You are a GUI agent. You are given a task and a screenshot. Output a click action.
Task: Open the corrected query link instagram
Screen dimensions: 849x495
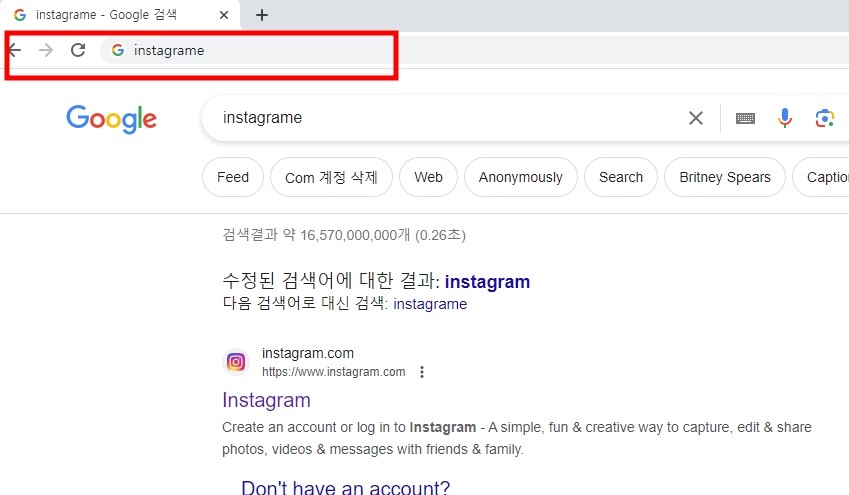[487, 282]
